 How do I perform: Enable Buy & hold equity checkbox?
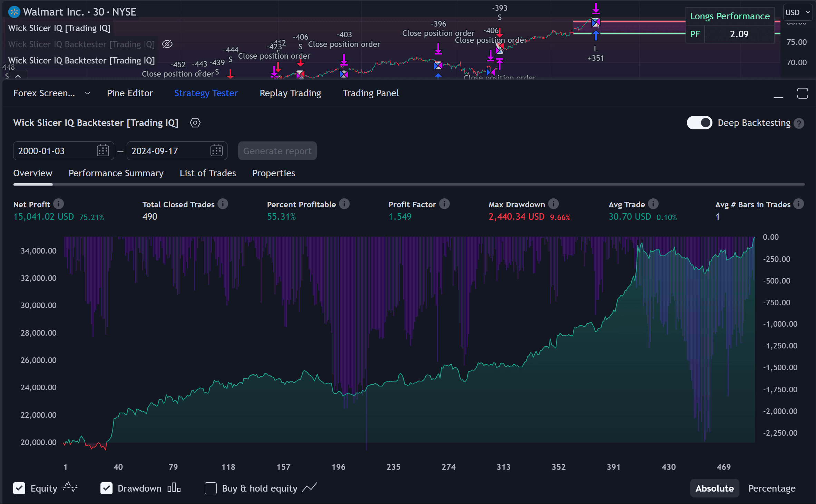(x=211, y=488)
